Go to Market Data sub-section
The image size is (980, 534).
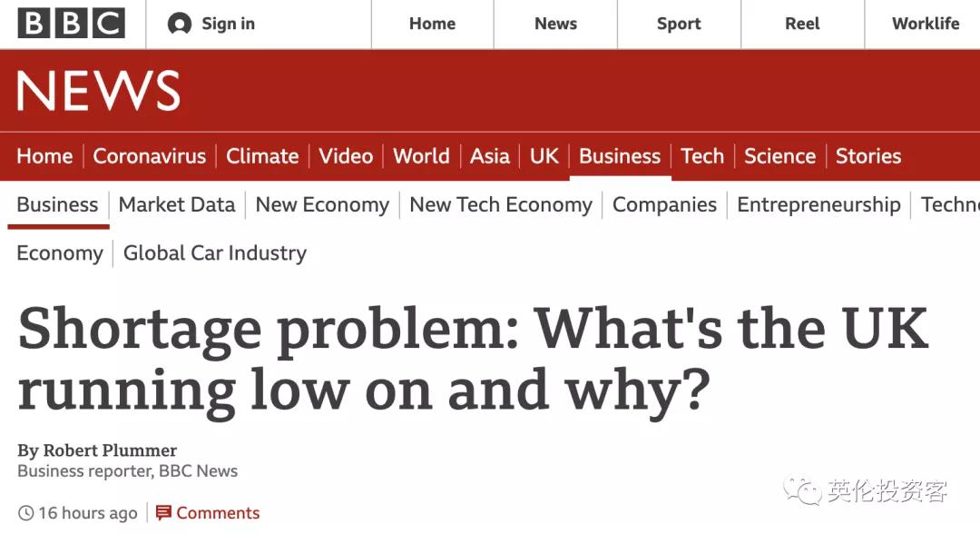pos(177,205)
